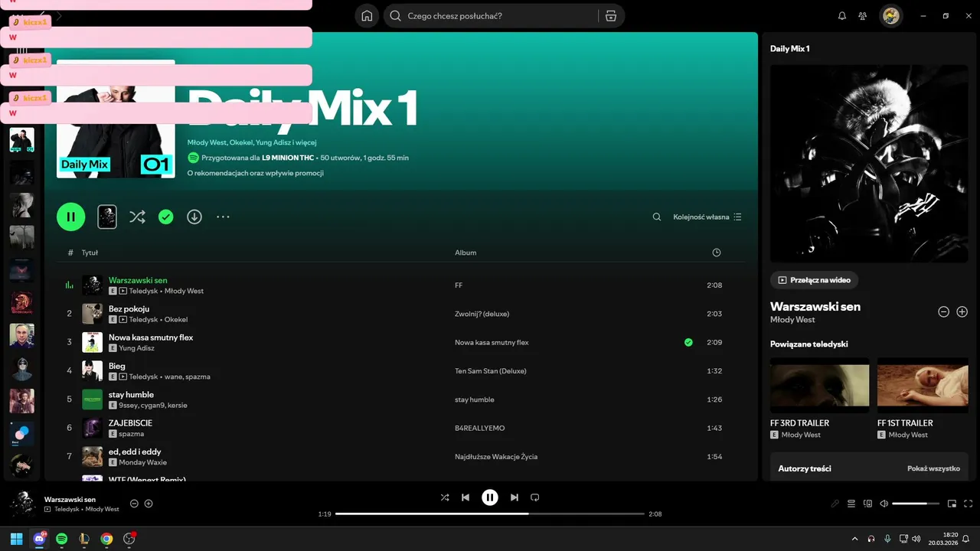
Task: Click the duration clock column header
Action: (x=716, y=253)
